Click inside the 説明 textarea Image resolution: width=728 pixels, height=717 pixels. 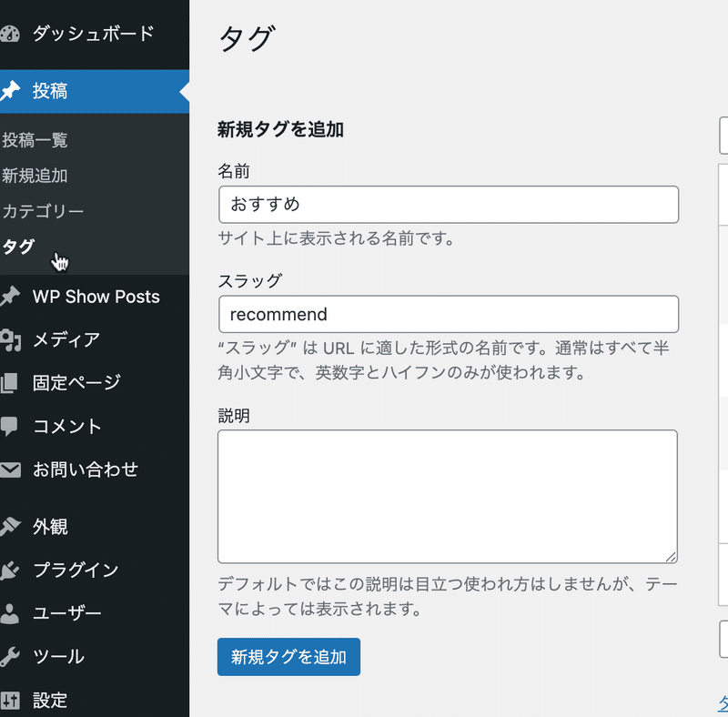click(448, 497)
